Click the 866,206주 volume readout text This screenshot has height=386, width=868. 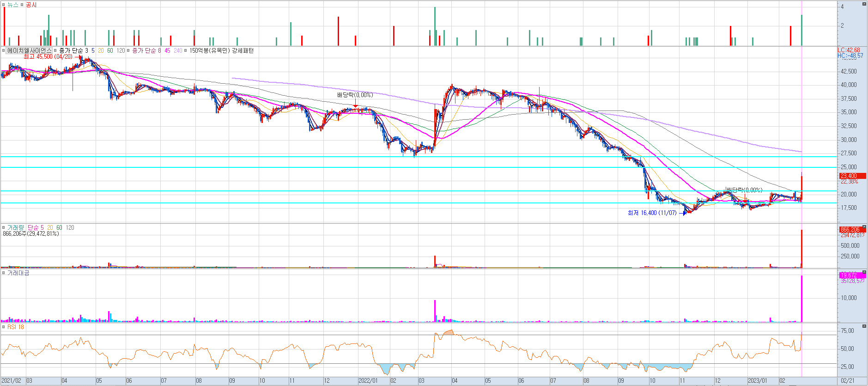coord(31,233)
